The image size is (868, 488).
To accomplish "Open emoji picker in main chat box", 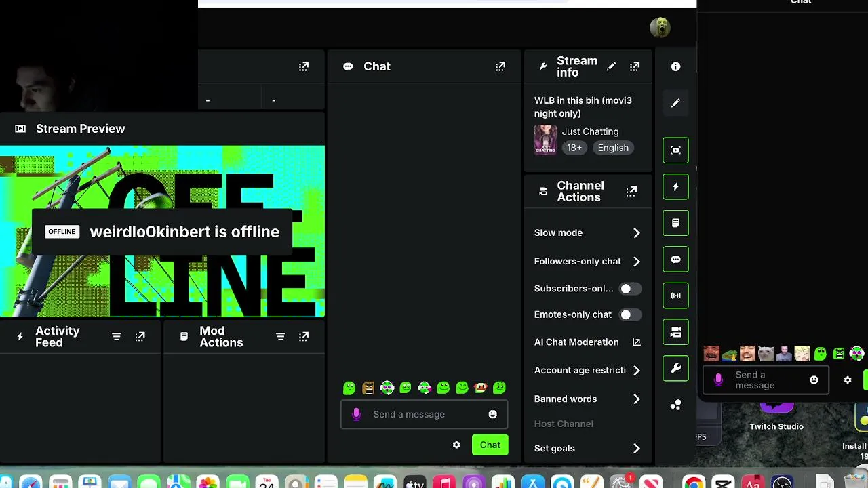I will pos(493,414).
